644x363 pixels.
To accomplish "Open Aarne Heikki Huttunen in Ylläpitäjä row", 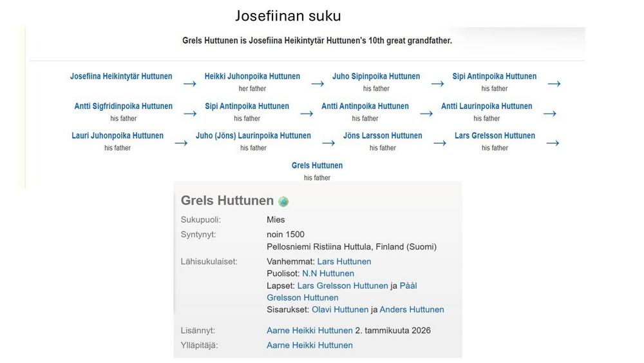I will pos(310,345).
